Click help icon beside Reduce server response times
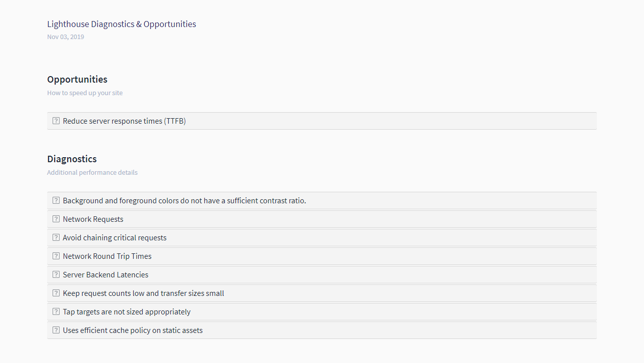The height and width of the screenshot is (363, 644). coord(56,121)
